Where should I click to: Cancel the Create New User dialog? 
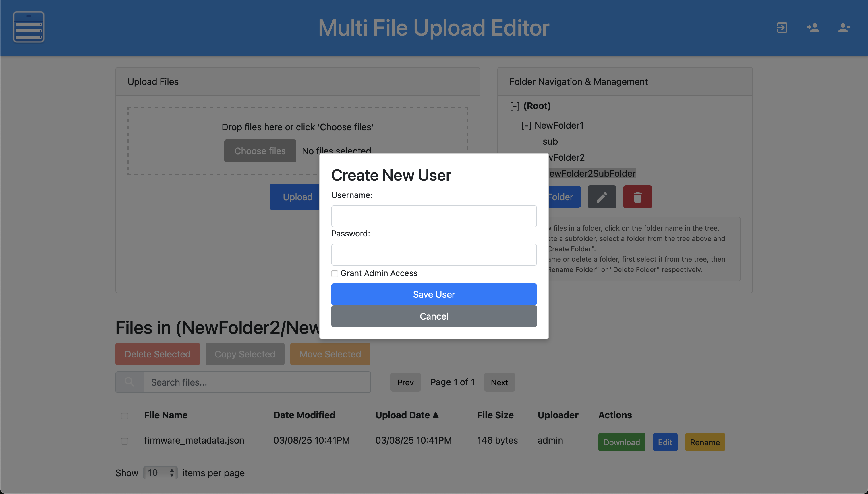[x=434, y=316]
